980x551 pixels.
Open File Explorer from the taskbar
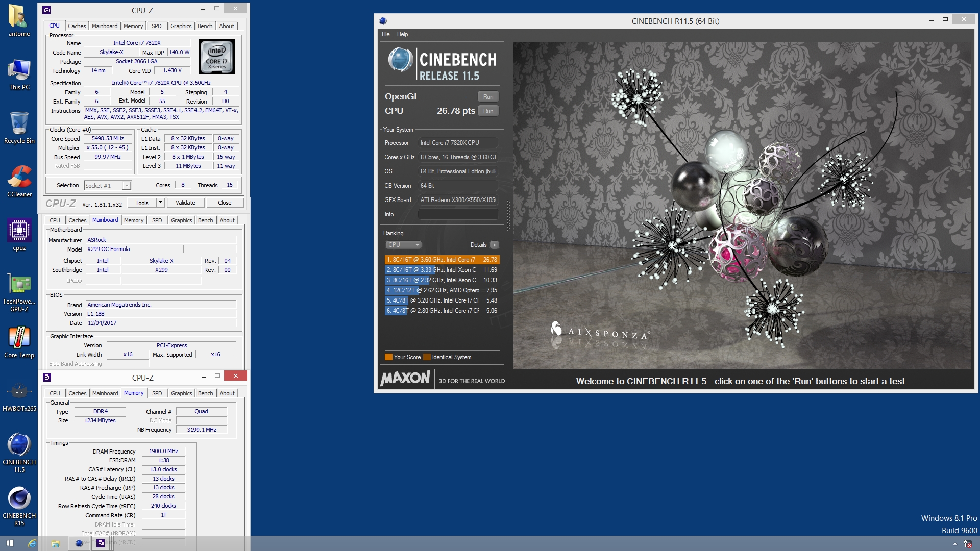[56, 543]
